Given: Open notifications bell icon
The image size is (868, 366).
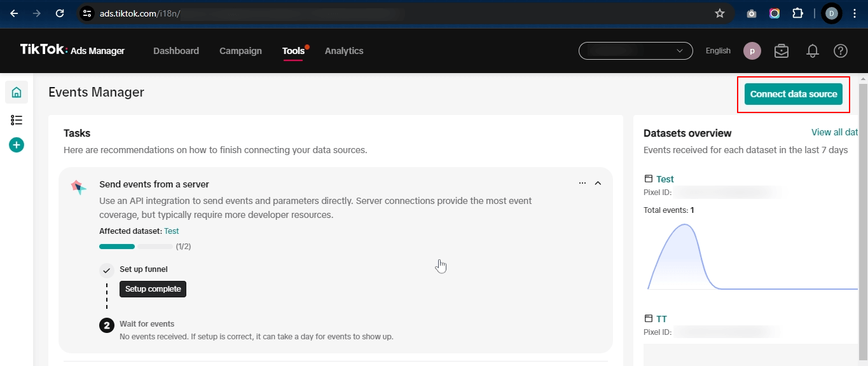Looking at the screenshot, I should (x=812, y=51).
